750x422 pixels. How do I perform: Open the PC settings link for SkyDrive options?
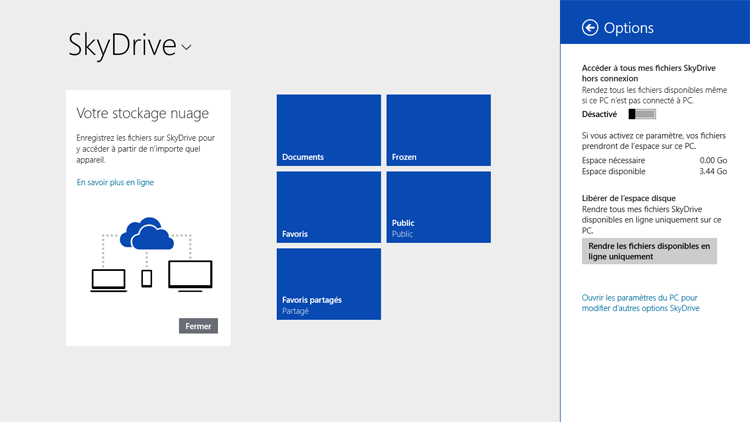(x=640, y=303)
